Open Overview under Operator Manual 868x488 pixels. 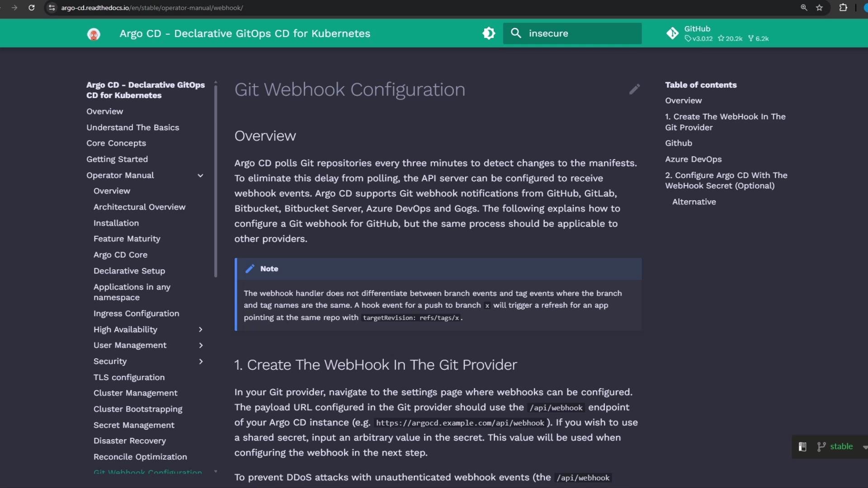(112, 191)
